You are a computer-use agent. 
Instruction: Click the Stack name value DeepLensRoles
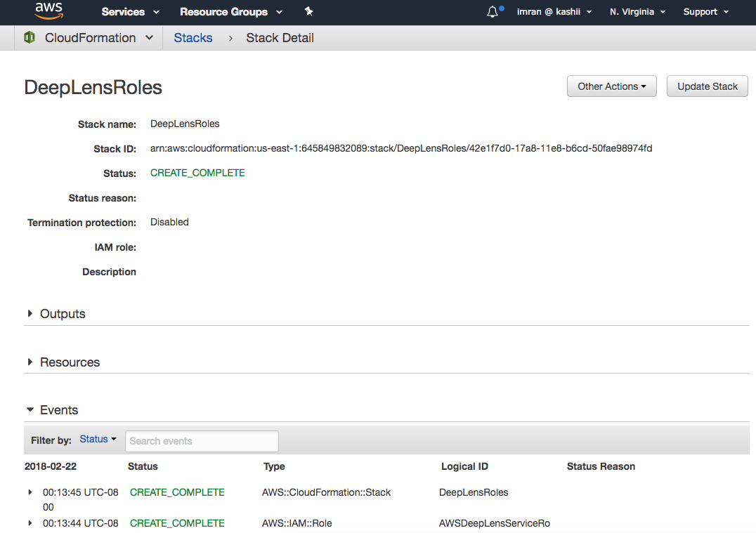click(x=185, y=124)
